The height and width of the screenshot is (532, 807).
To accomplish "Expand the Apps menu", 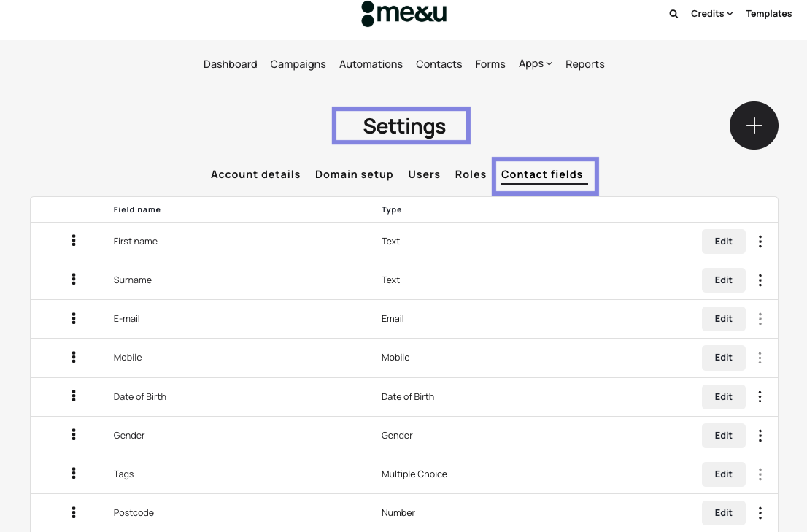I will pos(535,64).
